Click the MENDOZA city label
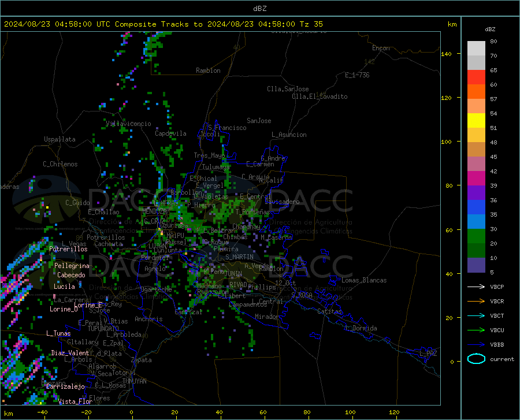This screenshot has height=420, width=520. coord(155,211)
